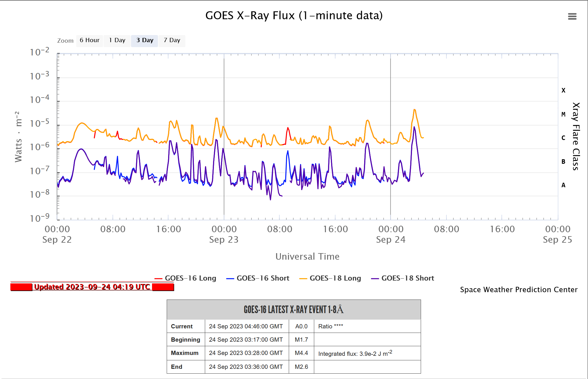588x379 pixels.
Task: Click the blue GOES-16 Short legend line
Action: coord(230,279)
